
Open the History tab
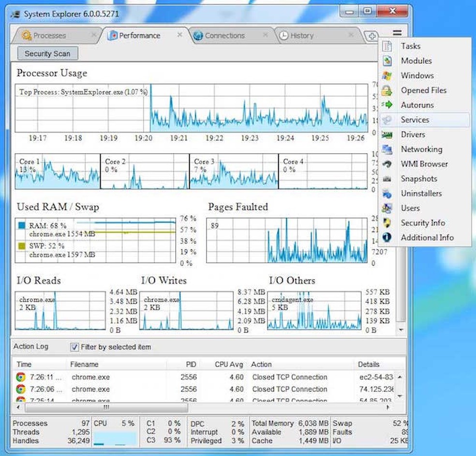[x=302, y=35]
